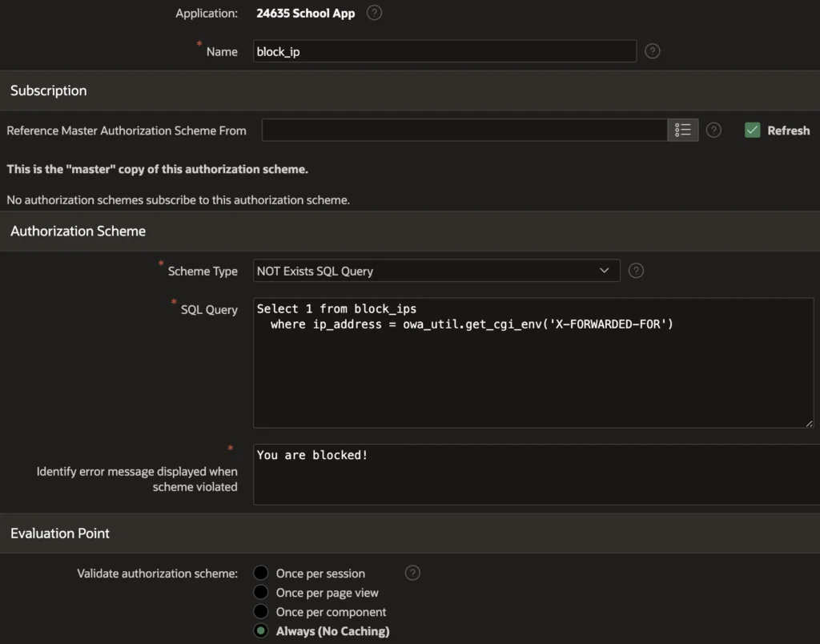Toggle the Refresh checkbox
Viewport: 820px width, 644px height.
click(x=752, y=131)
